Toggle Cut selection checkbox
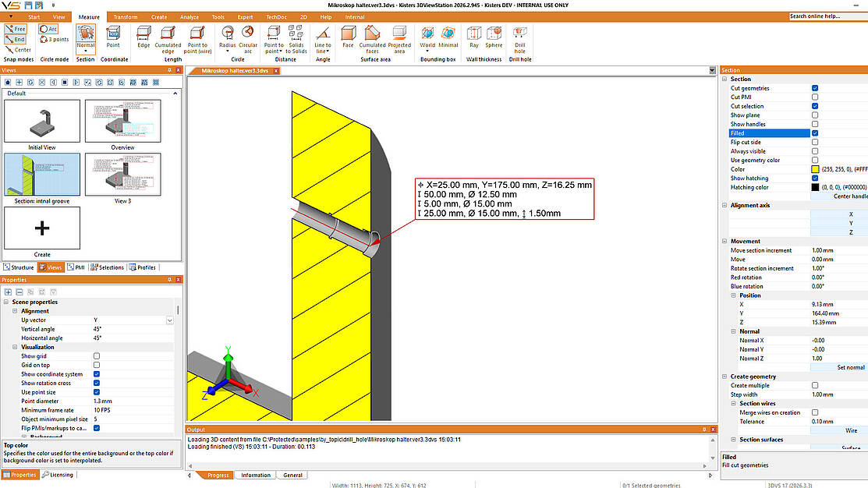 815,106
